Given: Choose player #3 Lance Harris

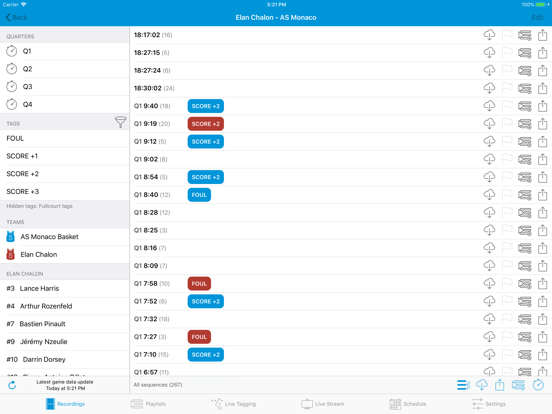Looking at the screenshot, I should [x=65, y=288].
